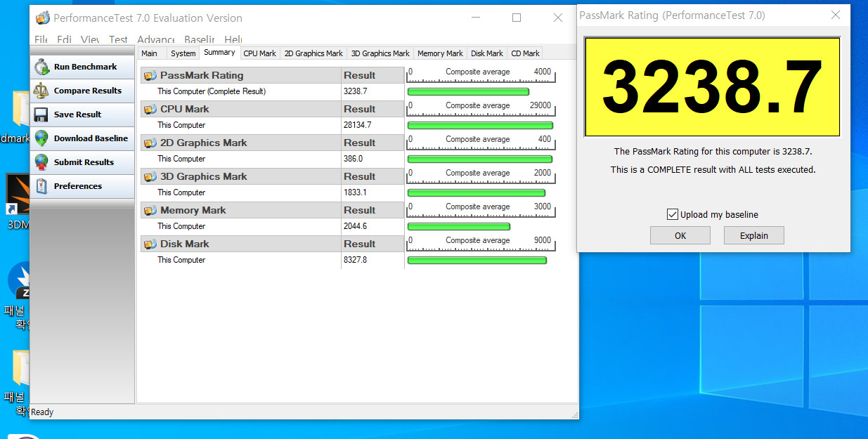Image resolution: width=868 pixels, height=439 pixels.
Task: Click the PassMark Rating green result bar
Action: point(468,92)
